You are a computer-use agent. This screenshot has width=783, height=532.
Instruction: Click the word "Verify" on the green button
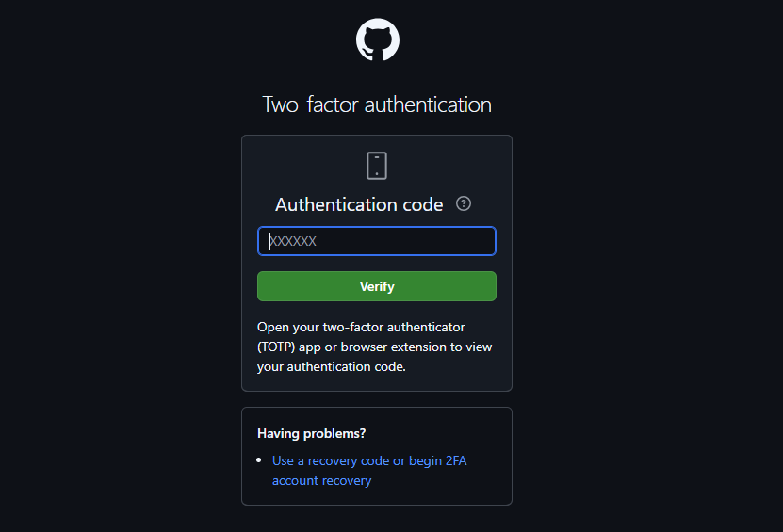(377, 286)
